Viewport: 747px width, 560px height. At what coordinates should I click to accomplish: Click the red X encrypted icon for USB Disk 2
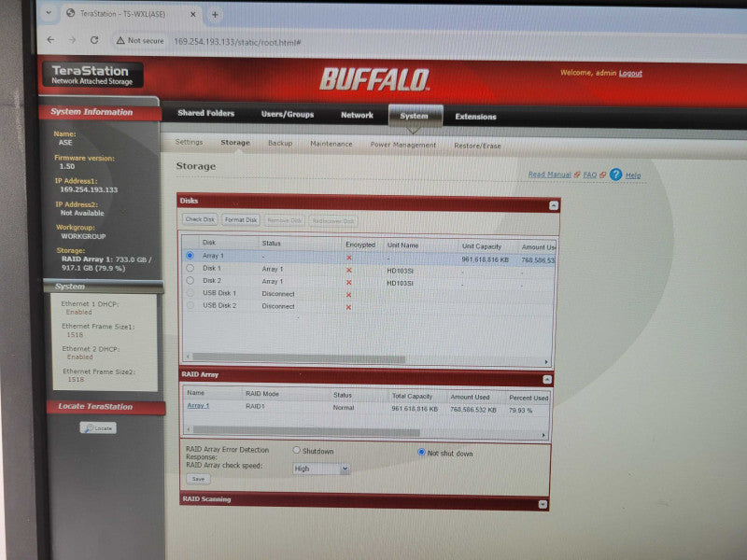(x=348, y=307)
